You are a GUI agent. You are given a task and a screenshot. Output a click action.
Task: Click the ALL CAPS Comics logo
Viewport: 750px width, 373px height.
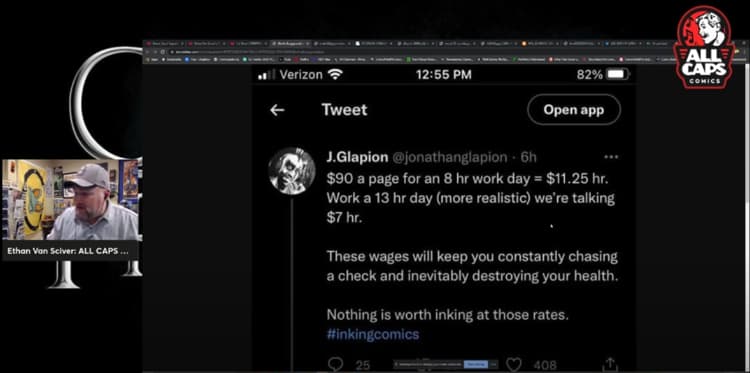pyautogui.click(x=704, y=47)
